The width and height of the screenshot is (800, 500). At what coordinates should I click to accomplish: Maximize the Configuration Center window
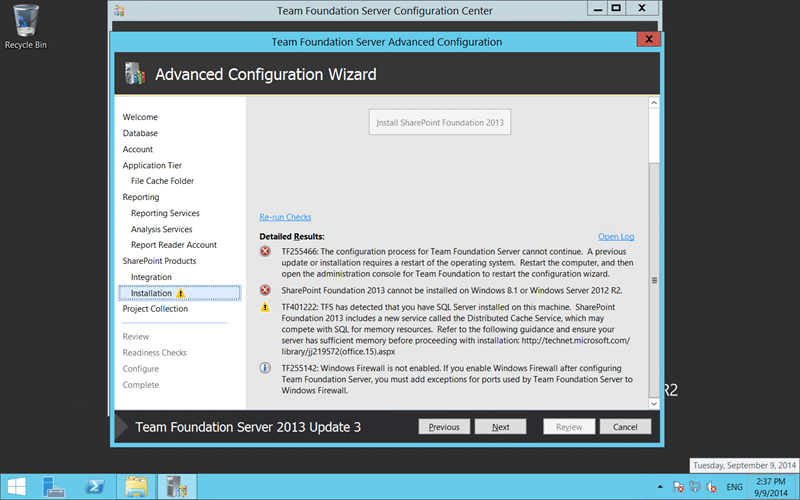(x=616, y=8)
